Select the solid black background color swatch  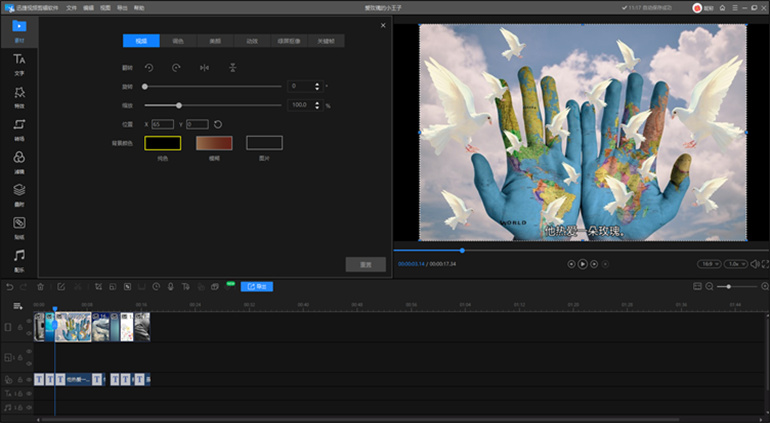163,143
